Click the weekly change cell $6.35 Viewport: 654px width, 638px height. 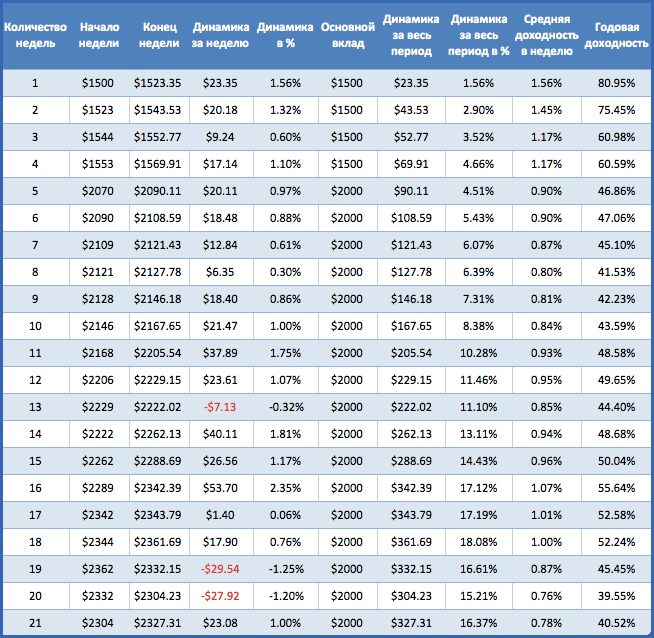pyautogui.click(x=220, y=272)
